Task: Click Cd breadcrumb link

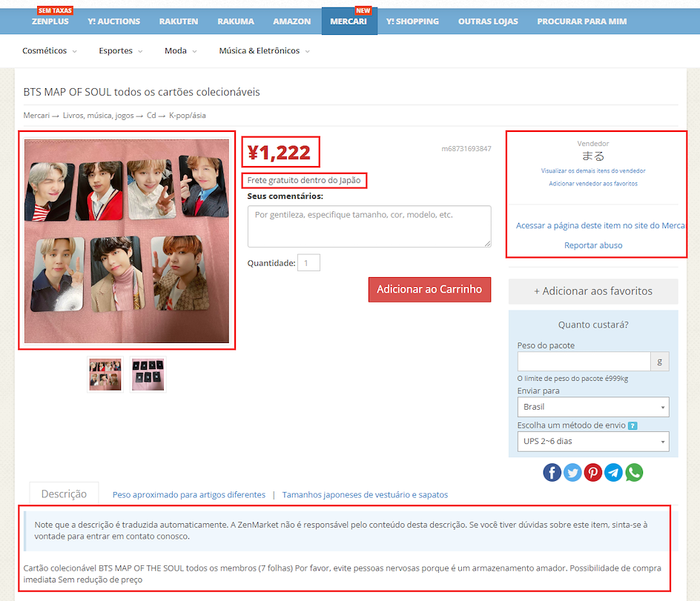Action: tap(151, 116)
